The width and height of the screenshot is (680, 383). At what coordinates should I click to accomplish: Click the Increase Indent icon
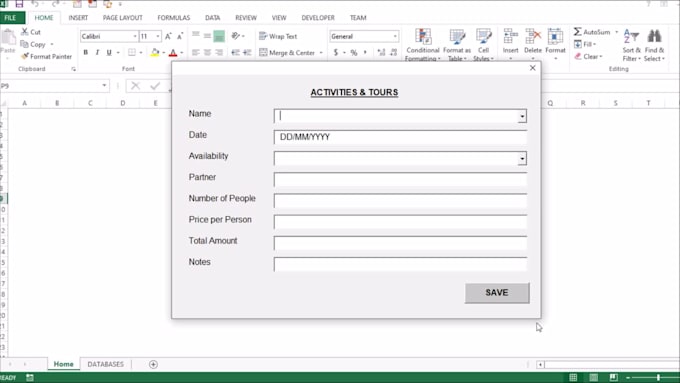247,52
